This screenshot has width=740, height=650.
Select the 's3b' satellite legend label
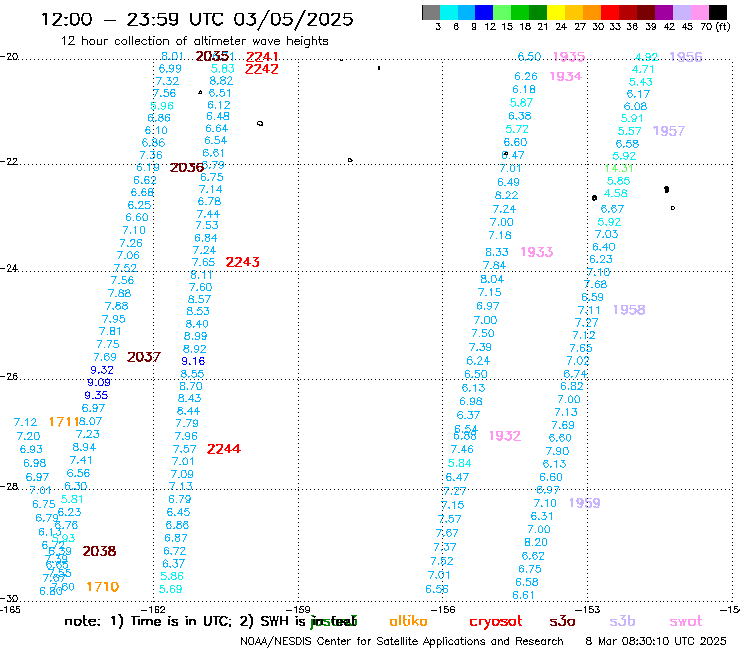tap(622, 621)
